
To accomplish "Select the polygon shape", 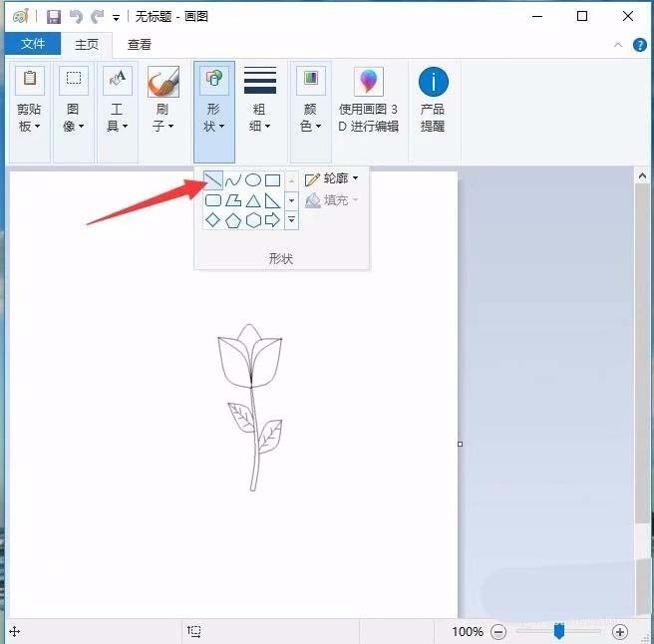I will pyautogui.click(x=233, y=200).
